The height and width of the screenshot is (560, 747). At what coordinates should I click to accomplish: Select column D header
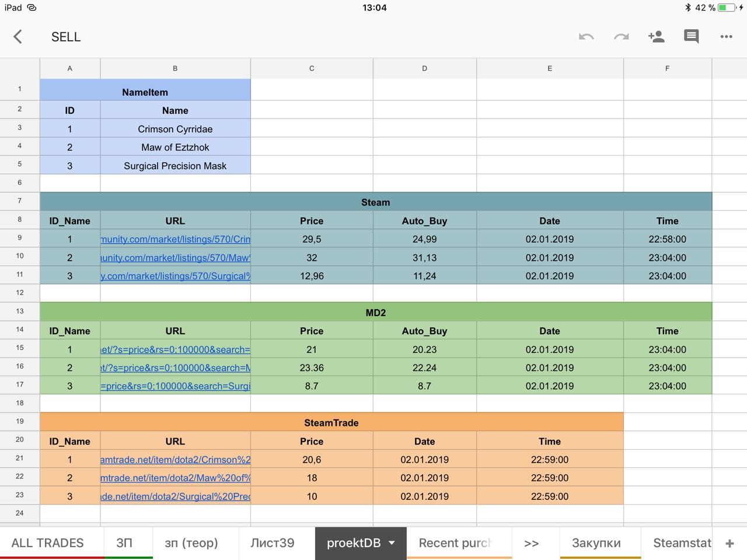425,68
